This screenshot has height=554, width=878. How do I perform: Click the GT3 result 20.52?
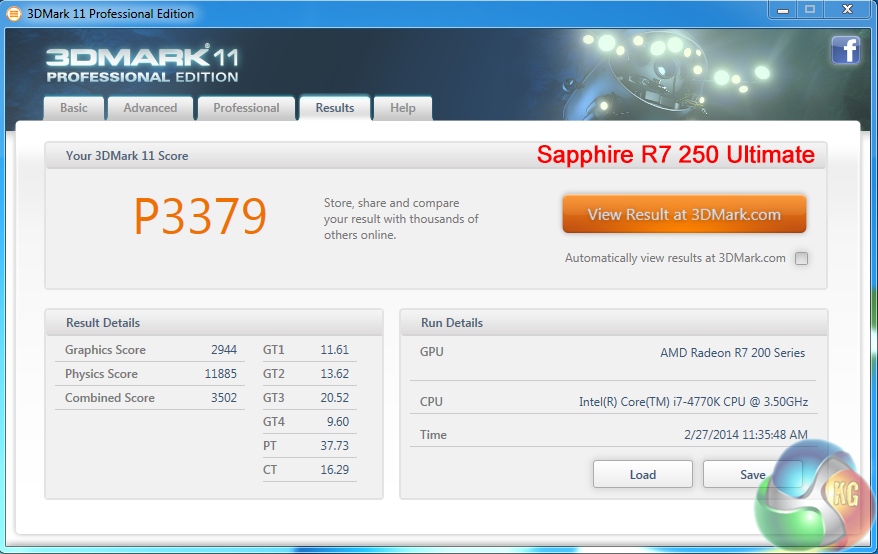334,398
